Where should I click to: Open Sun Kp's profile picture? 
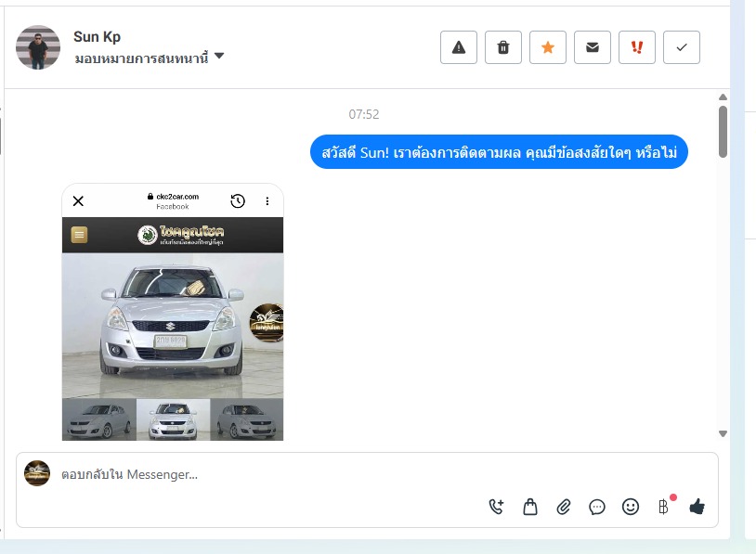[38, 47]
